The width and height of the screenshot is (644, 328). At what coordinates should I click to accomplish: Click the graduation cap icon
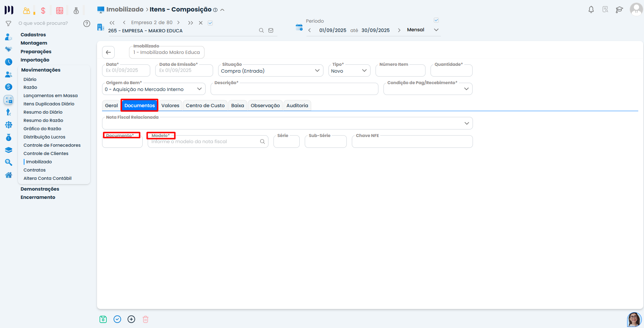tap(619, 10)
